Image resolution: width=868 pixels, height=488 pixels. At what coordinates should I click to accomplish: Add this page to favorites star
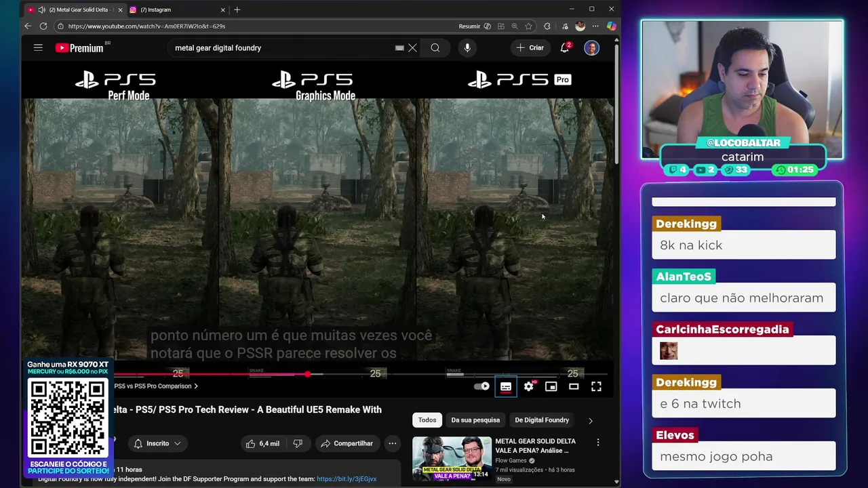pyautogui.click(x=528, y=26)
